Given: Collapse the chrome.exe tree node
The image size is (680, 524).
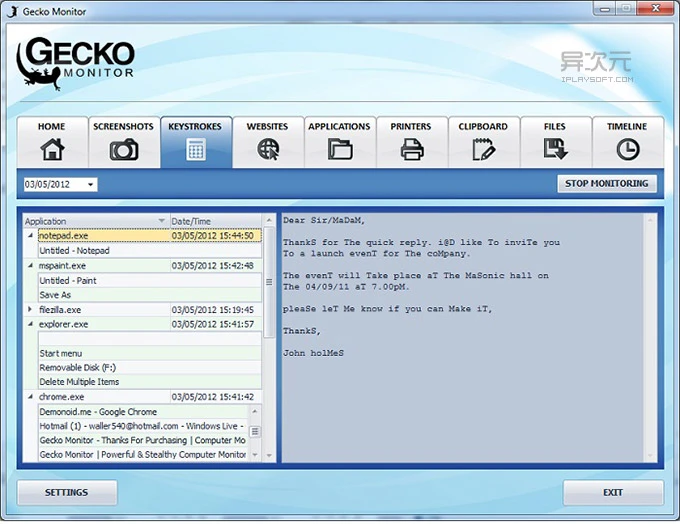Looking at the screenshot, I should [x=30, y=396].
